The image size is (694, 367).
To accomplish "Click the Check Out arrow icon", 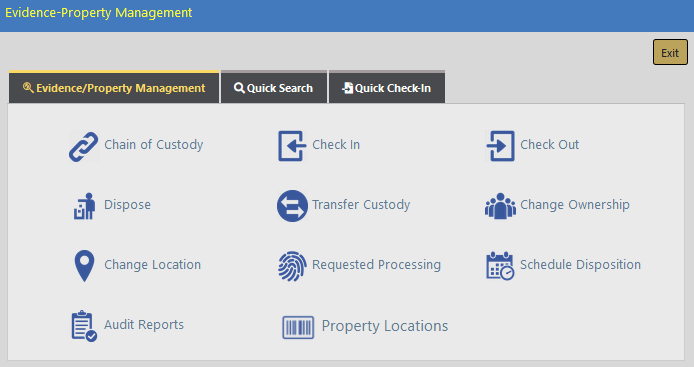I will click(x=500, y=146).
